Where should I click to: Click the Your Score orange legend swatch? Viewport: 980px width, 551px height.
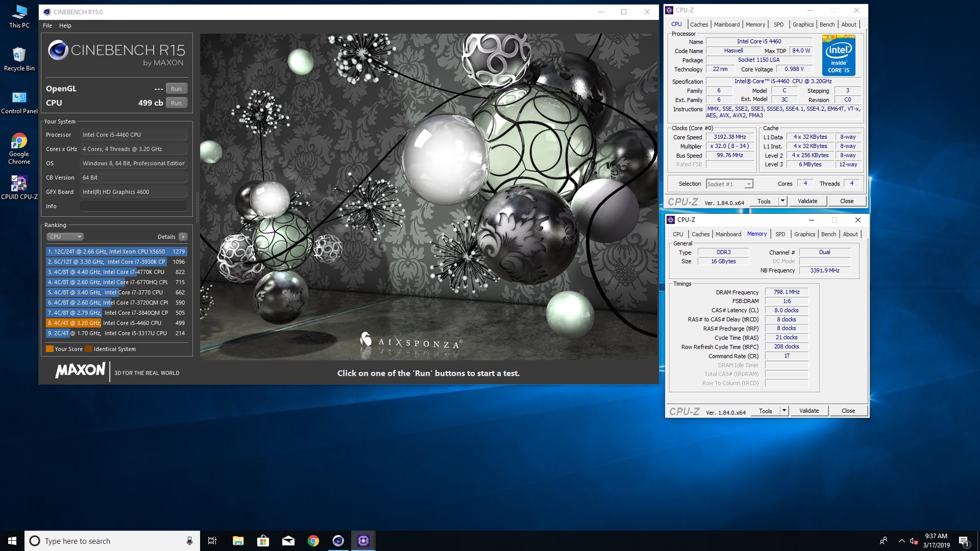pyautogui.click(x=50, y=349)
